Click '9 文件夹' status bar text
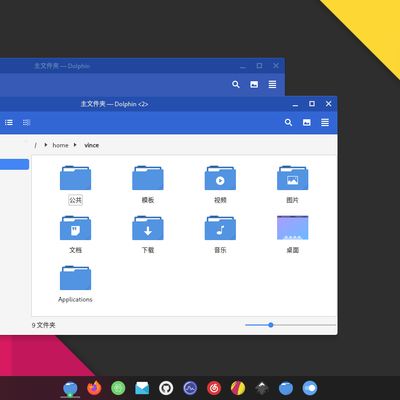Screen dimensions: 400x400 (44, 325)
